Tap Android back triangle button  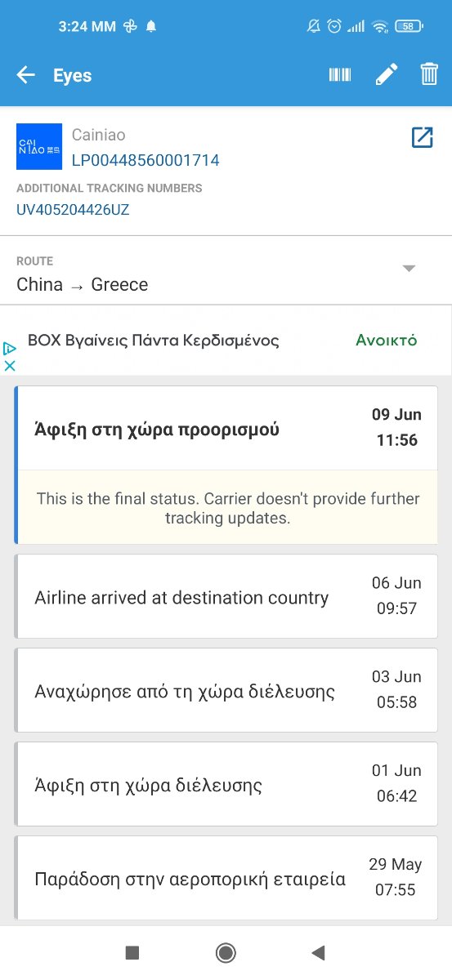(319, 952)
